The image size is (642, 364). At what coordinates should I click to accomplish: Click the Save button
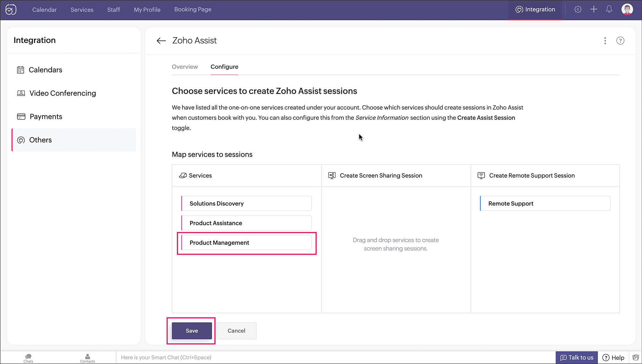pos(192,331)
